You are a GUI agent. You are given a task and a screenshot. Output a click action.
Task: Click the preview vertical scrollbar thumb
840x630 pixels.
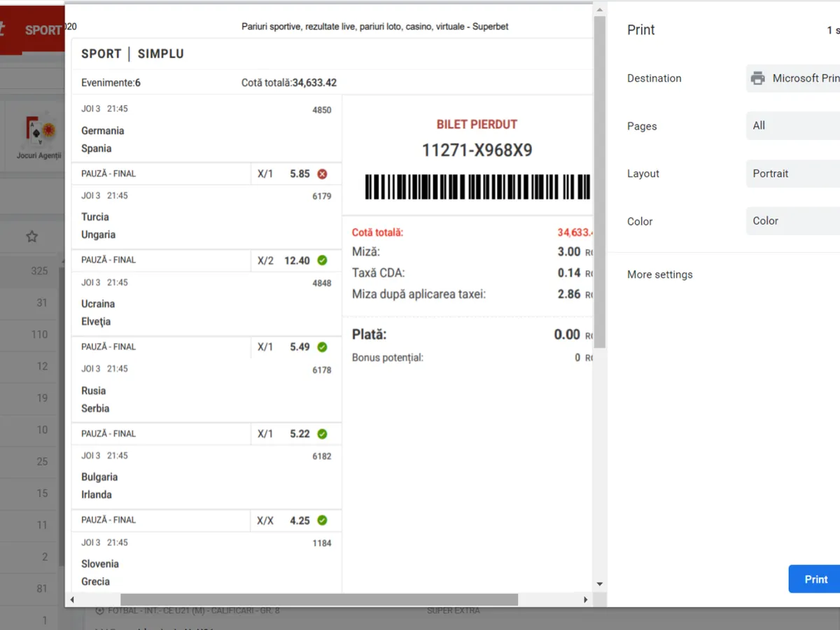[x=599, y=182]
